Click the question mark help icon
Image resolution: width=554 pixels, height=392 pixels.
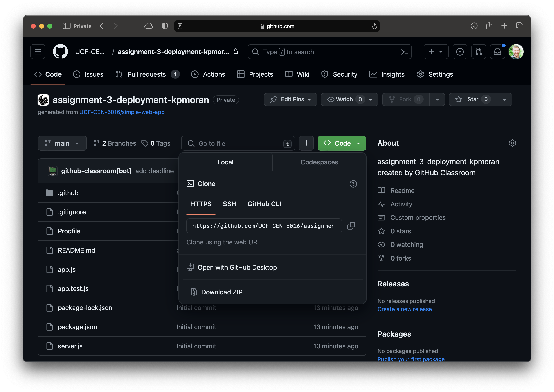click(353, 184)
